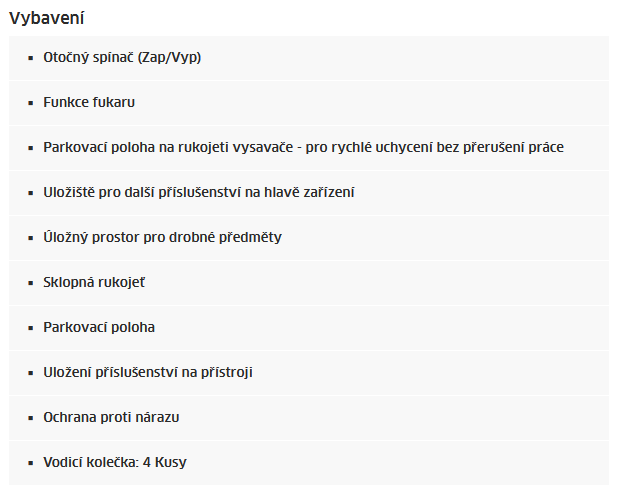The height and width of the screenshot is (493, 627).
Task: Click the Vybavení section heading
Action: [x=46, y=18]
